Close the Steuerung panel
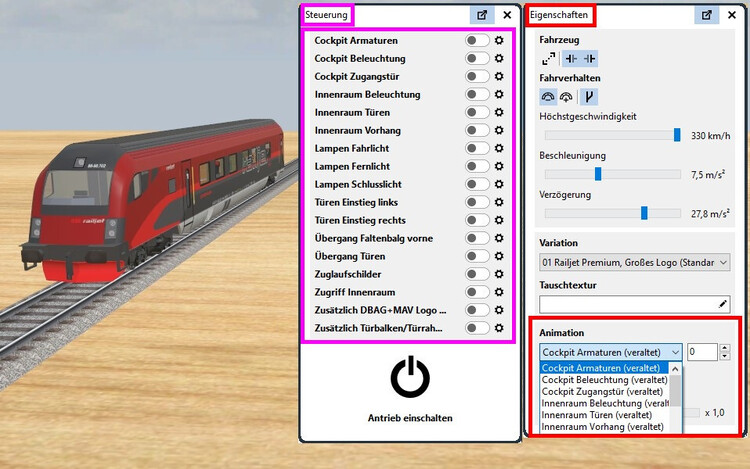Screen dimensions: 750x469 point(507,15)
